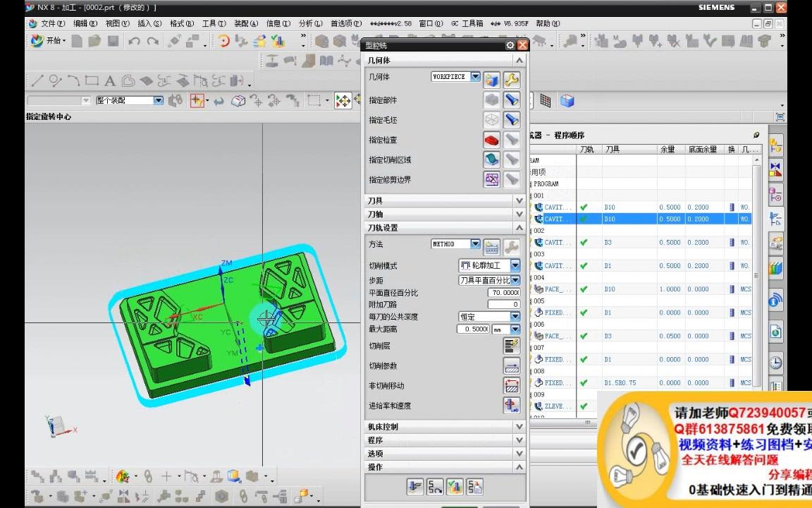Viewport: 812px width, 508px height.
Task: Expand the 机床控制 section
Action: coord(519,426)
